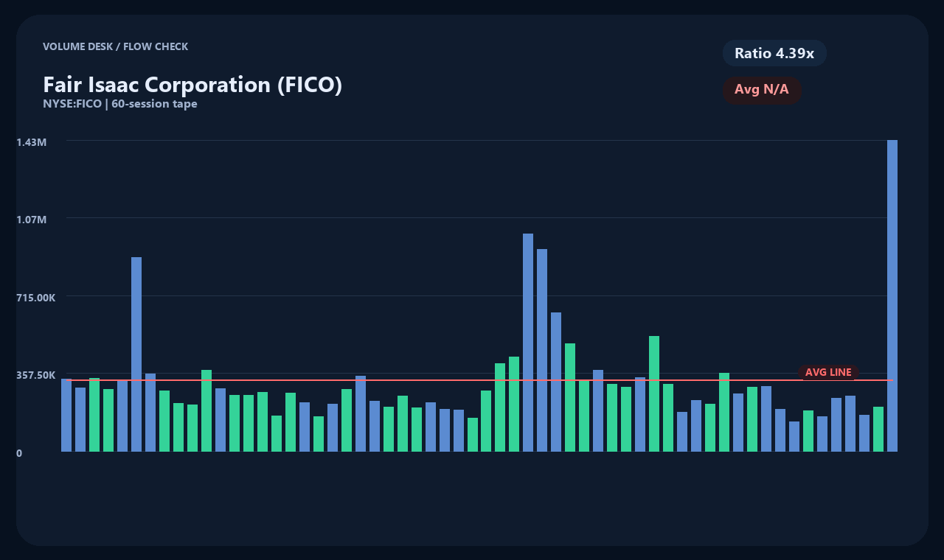Select the tallest last-session volume bar

pyautogui.click(x=892, y=295)
